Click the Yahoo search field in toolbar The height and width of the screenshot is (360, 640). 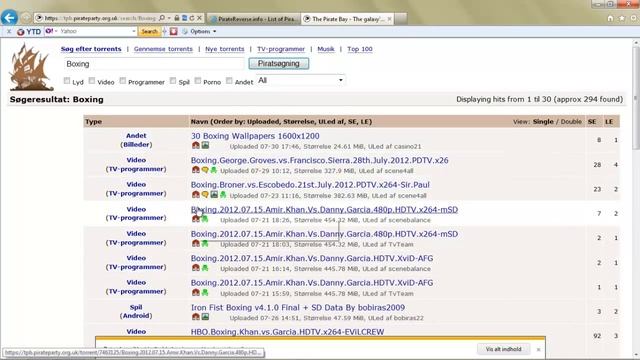coord(92,31)
